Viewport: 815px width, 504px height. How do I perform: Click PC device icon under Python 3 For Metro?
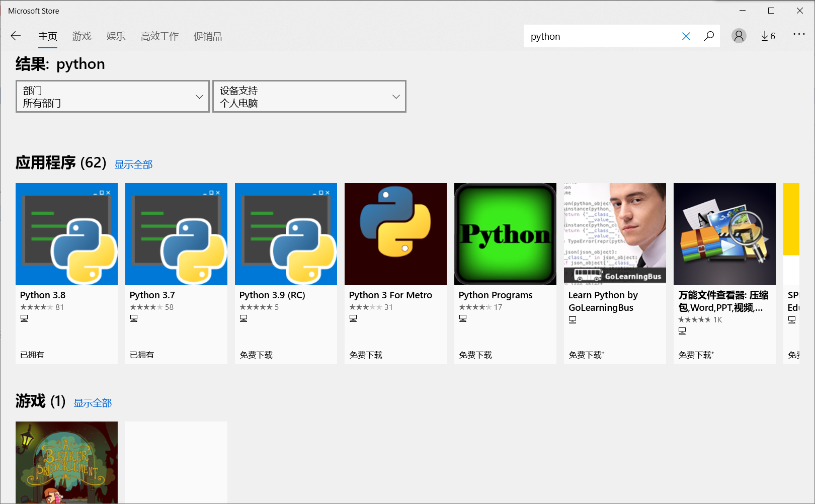tap(353, 318)
